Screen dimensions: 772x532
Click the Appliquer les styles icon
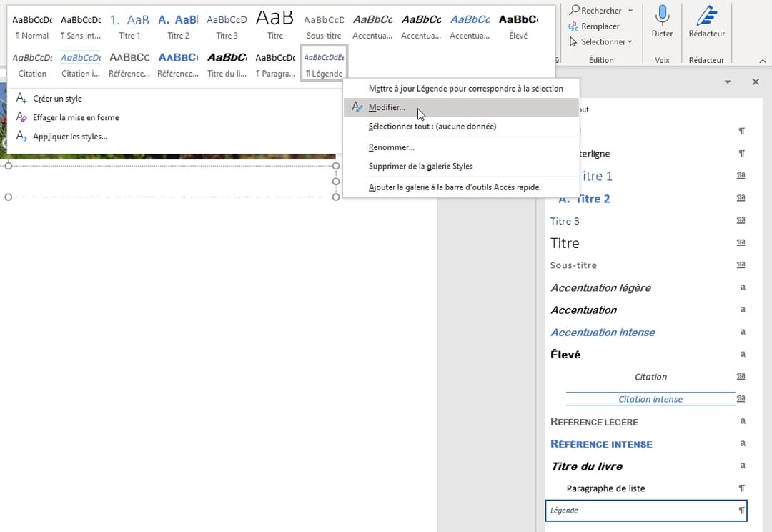pyautogui.click(x=21, y=136)
